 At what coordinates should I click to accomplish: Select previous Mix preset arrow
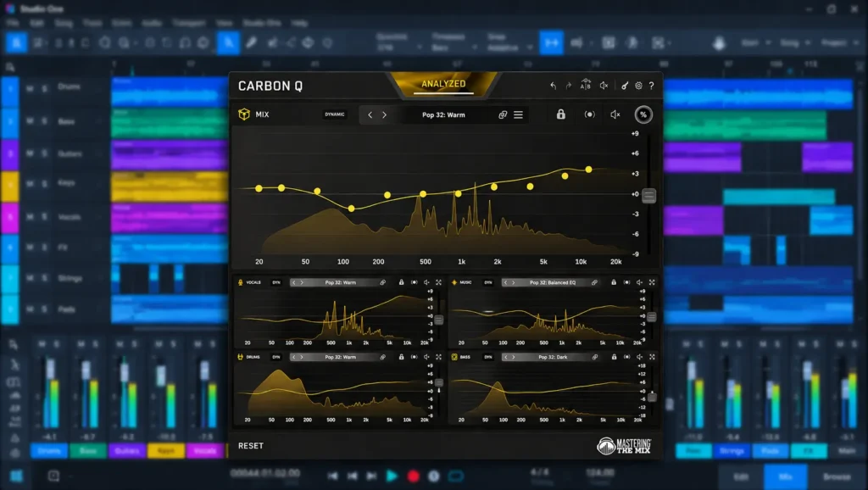click(370, 114)
